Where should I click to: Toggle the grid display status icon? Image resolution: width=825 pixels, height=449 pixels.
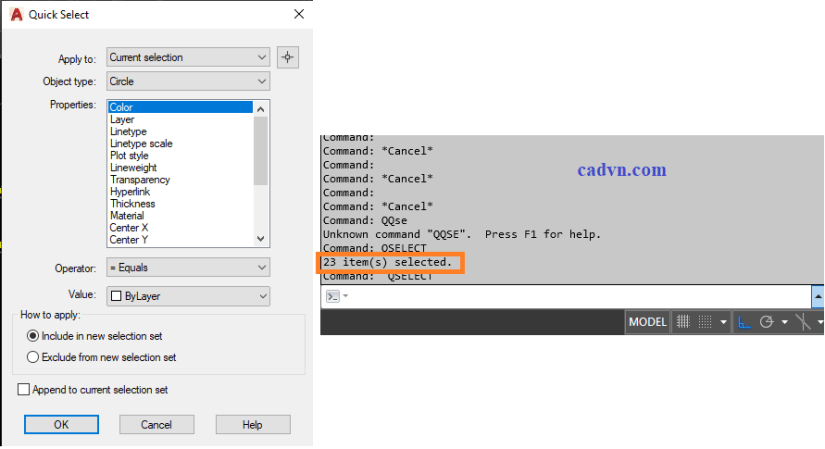[x=683, y=322]
